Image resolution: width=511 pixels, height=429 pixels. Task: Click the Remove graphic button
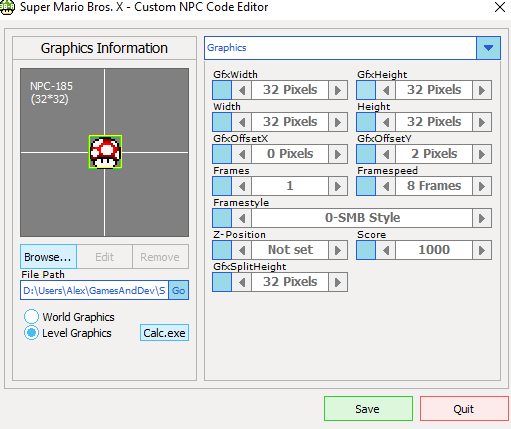click(x=160, y=257)
